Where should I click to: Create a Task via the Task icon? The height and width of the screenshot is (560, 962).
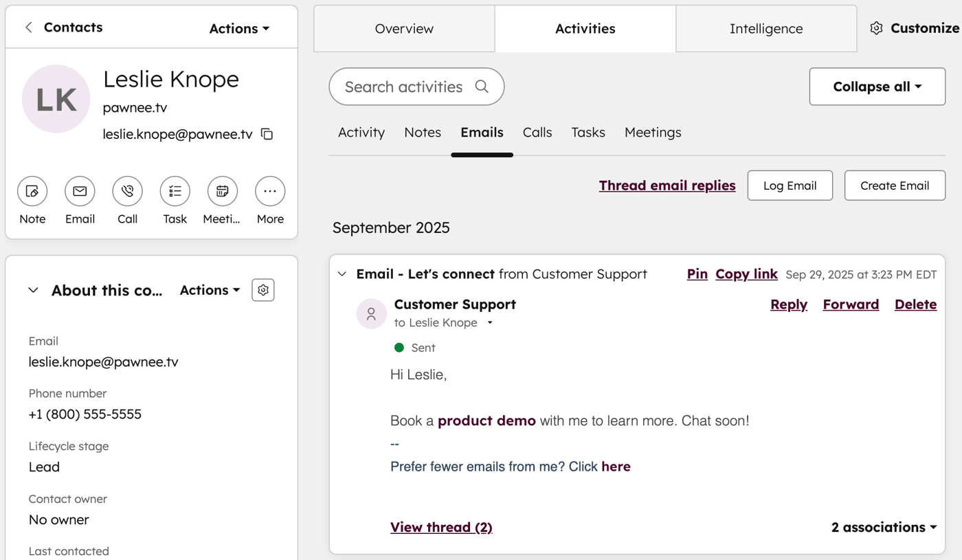tap(175, 191)
